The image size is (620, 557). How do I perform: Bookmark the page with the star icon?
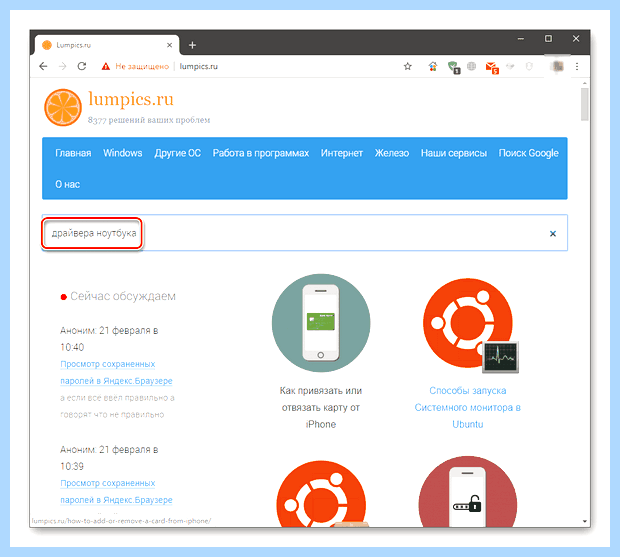point(408,66)
